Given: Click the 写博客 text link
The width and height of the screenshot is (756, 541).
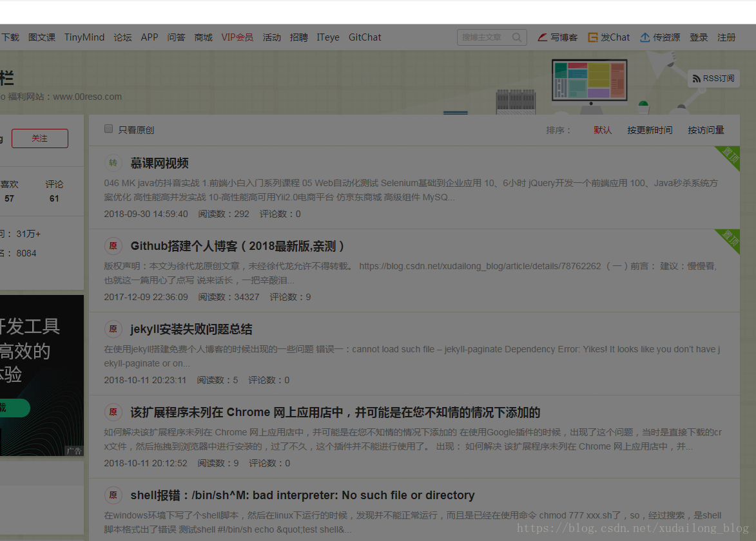Looking at the screenshot, I should [564, 37].
